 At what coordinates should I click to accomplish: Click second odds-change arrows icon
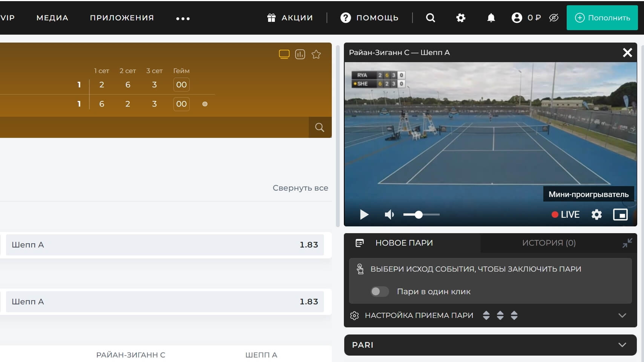500,316
